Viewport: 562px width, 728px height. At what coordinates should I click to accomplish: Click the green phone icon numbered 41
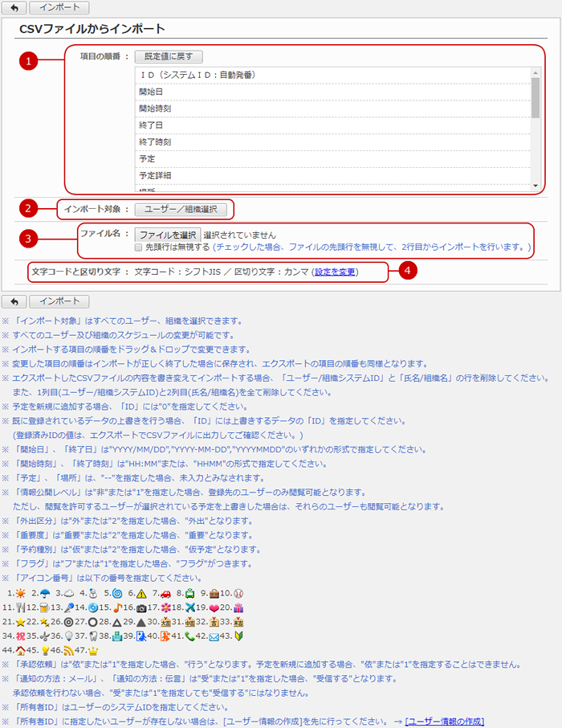coord(190,636)
